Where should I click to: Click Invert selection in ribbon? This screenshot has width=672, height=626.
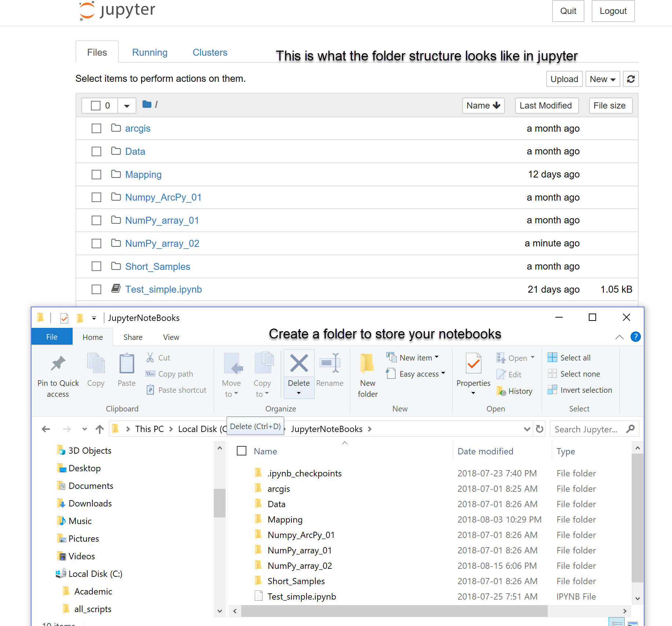(580, 390)
